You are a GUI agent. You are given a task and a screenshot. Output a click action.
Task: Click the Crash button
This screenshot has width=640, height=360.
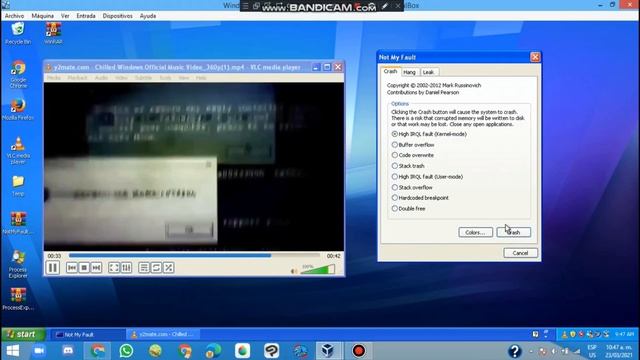[513, 232]
